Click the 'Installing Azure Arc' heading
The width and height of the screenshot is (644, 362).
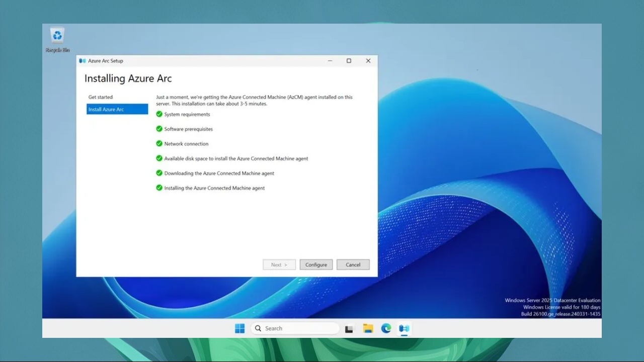[128, 78]
